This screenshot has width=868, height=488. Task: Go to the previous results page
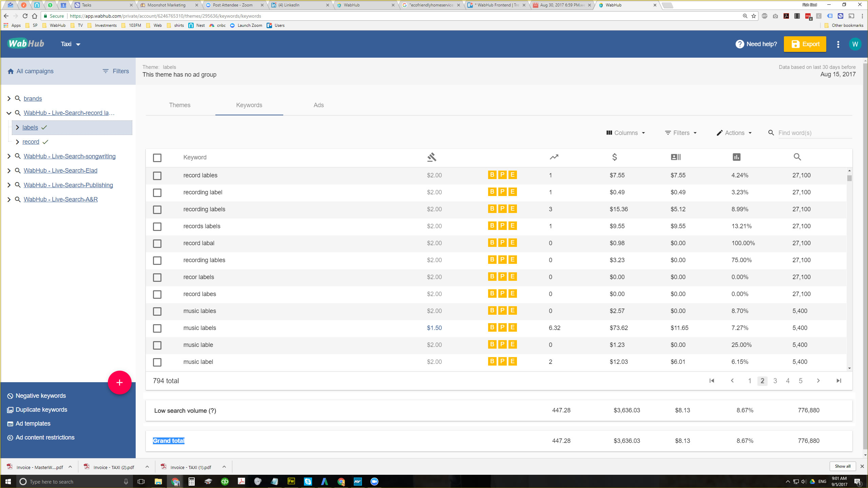[732, 380]
